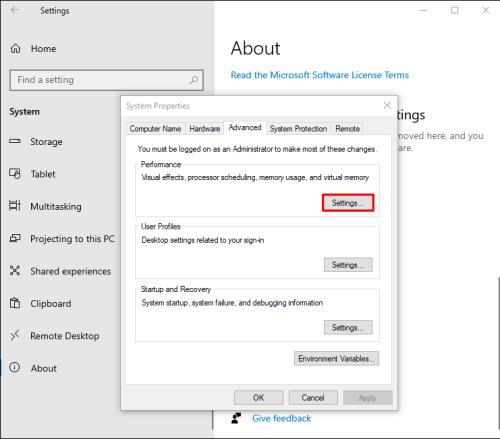Select the Projecting to this PC icon
500x439 pixels.
15,238
